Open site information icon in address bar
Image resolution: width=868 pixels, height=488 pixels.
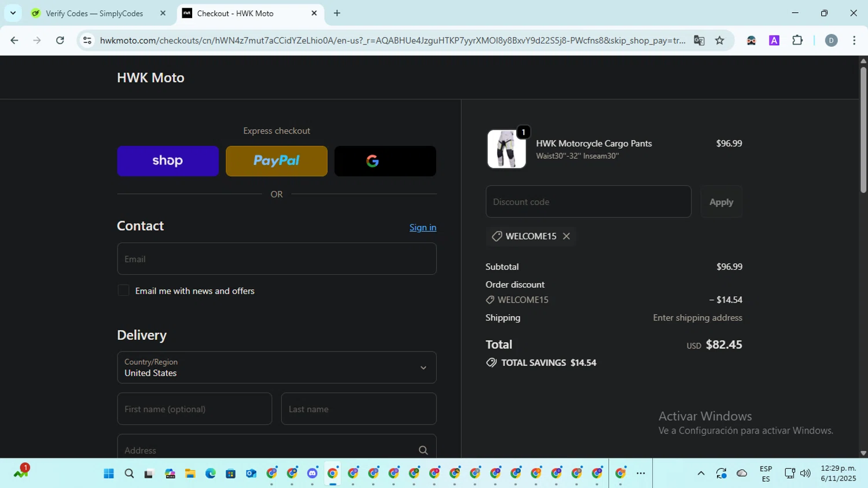point(87,41)
